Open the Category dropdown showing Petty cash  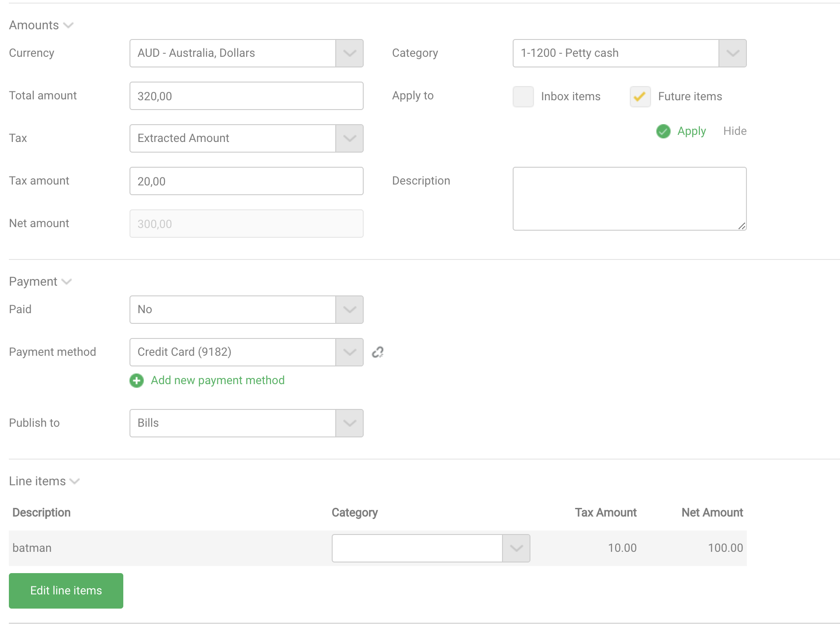(732, 53)
